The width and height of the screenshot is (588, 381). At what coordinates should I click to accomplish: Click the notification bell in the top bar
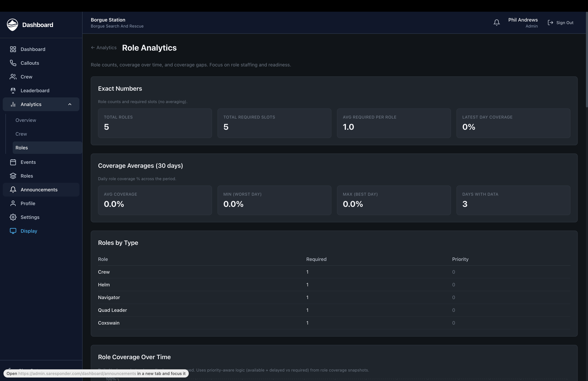click(497, 22)
